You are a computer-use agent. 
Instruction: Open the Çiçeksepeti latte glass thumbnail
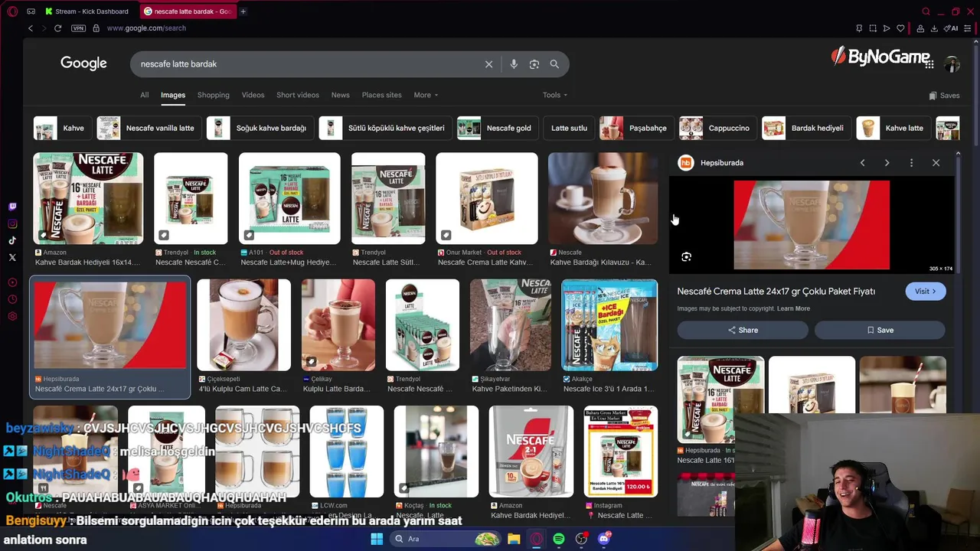click(x=243, y=324)
